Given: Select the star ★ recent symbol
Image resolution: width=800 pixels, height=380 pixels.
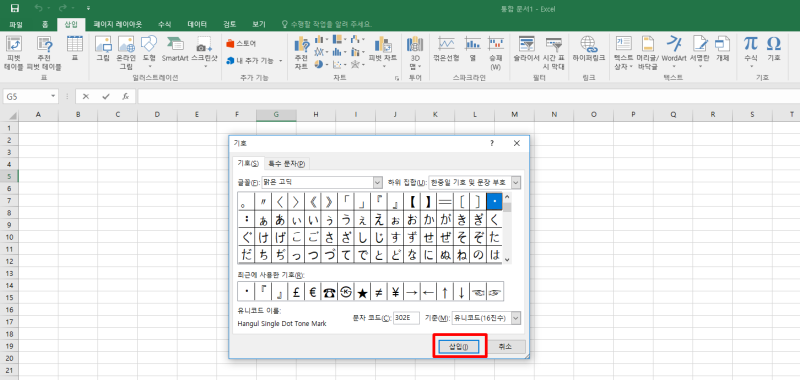Looking at the screenshot, I should point(362,292).
